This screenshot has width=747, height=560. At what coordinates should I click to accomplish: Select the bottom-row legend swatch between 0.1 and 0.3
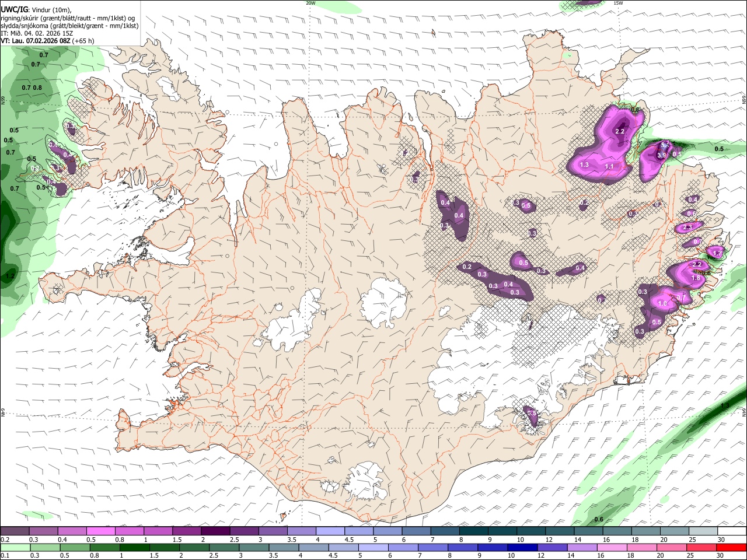(15, 548)
